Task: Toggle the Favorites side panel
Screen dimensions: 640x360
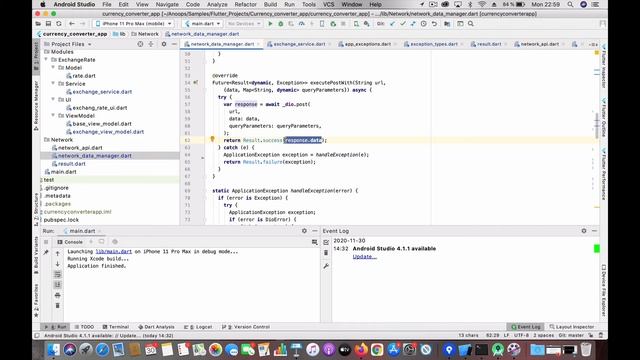Action: click(36, 300)
